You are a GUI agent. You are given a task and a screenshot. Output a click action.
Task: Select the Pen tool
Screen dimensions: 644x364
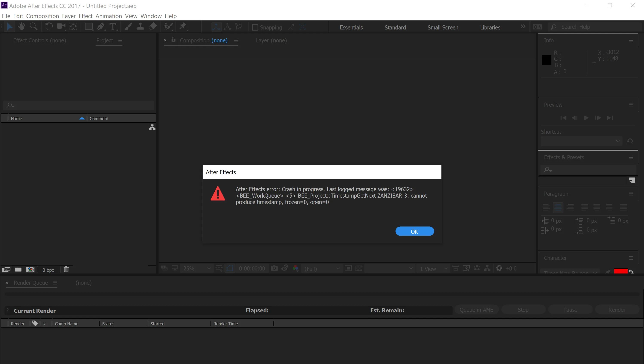tap(101, 26)
